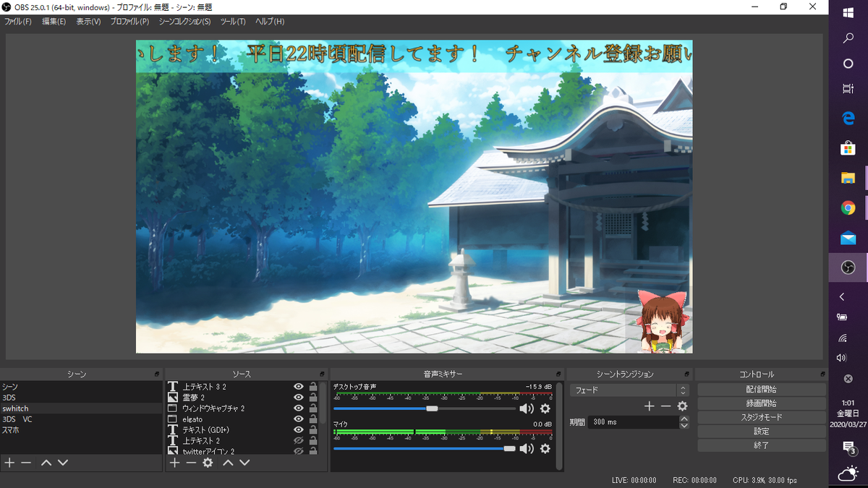The image size is (868, 488).
Task: Remove the selected scene with the minus icon
Action: [26, 463]
